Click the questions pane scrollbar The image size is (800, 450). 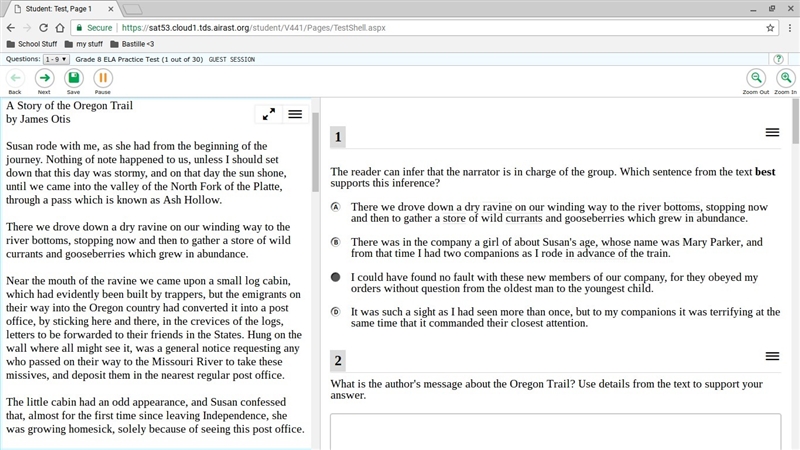click(x=795, y=121)
